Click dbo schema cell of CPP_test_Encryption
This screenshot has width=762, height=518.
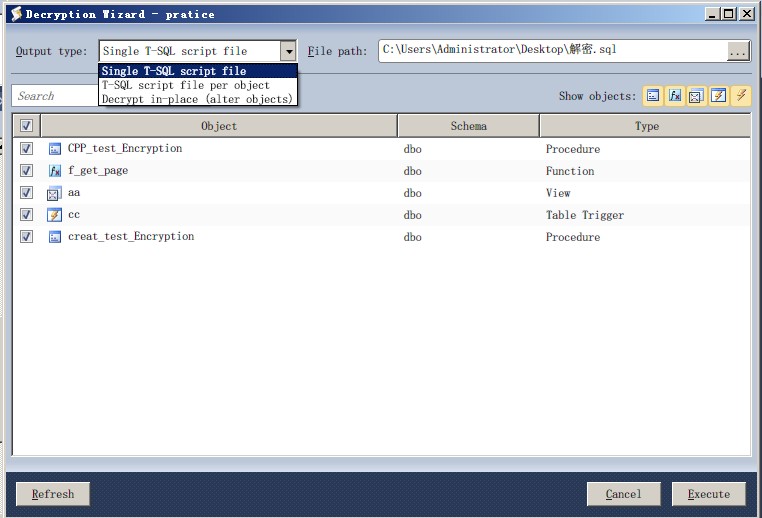(412, 149)
